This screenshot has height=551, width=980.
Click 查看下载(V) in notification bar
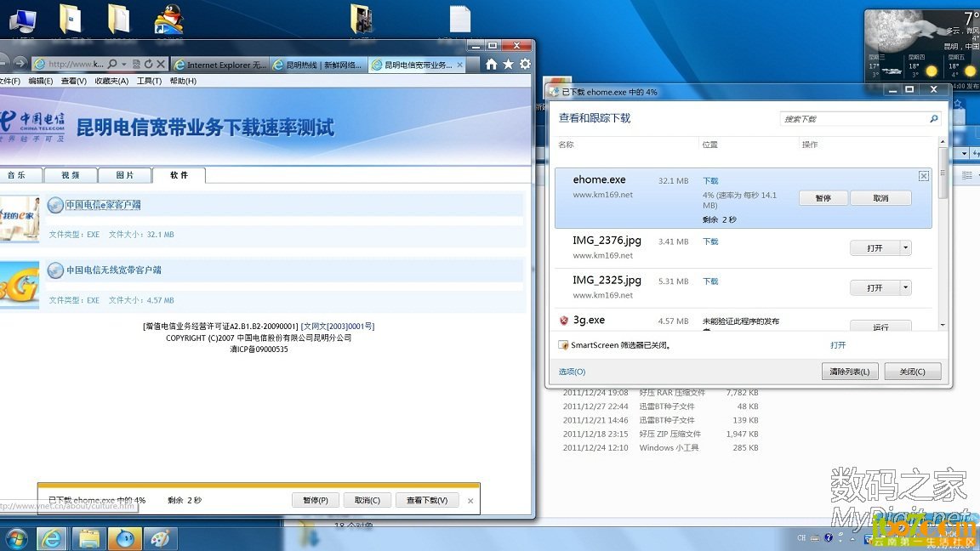tap(427, 500)
